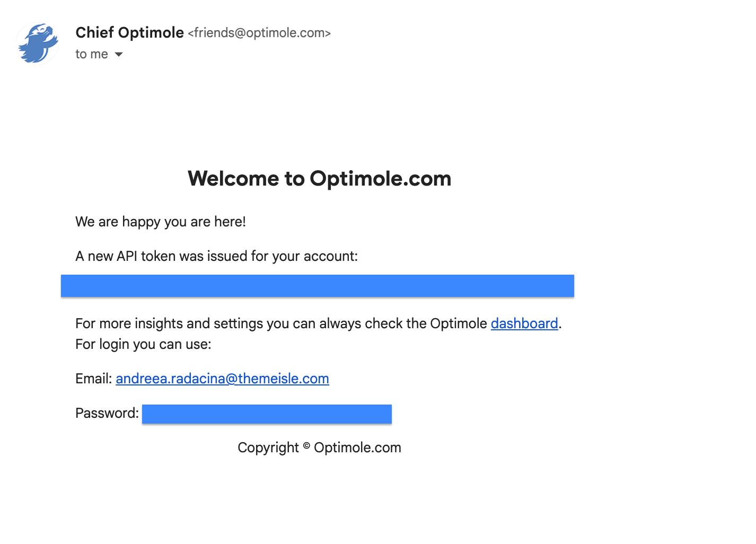Click the "Password:" label

click(107, 413)
